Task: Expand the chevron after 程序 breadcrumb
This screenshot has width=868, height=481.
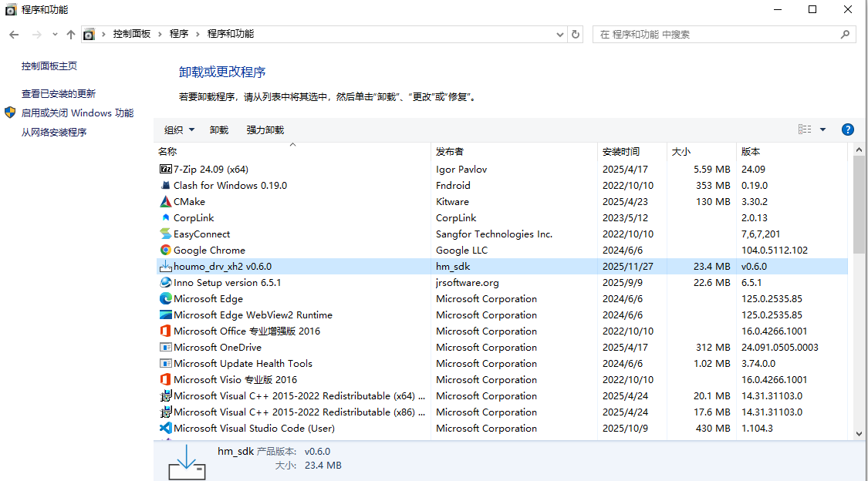Action: pyautogui.click(x=197, y=34)
